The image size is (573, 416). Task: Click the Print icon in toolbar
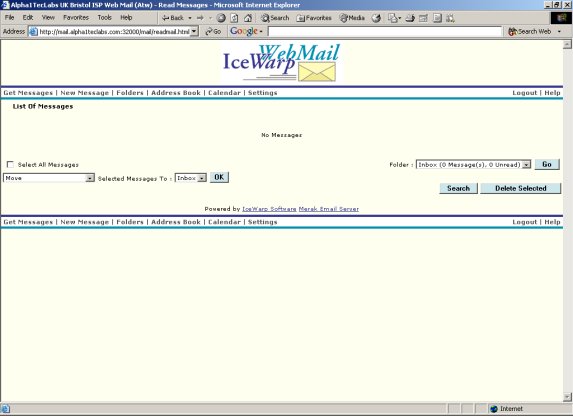410,18
